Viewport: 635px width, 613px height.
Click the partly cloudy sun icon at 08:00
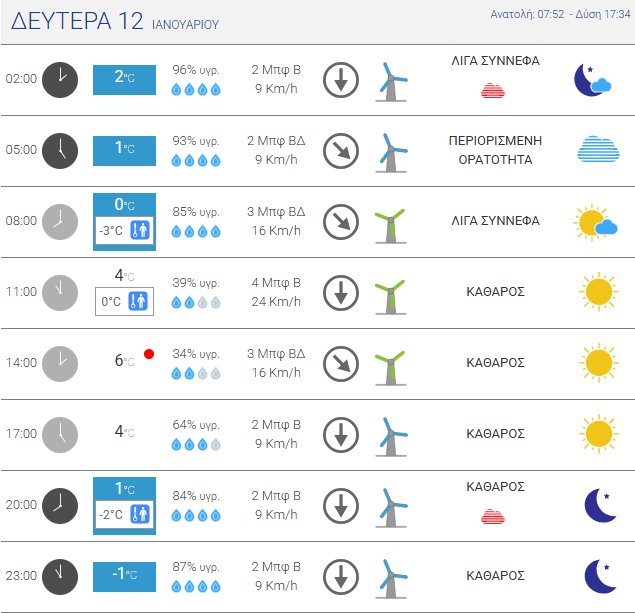596,222
